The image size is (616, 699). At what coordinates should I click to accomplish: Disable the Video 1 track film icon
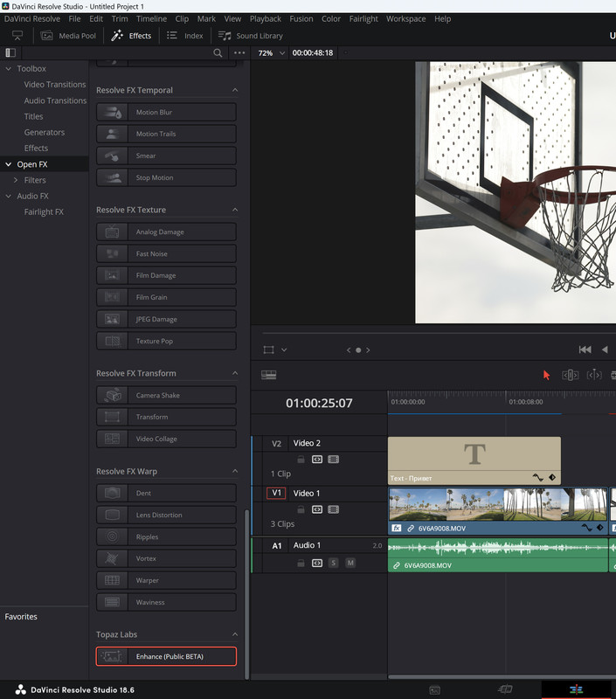click(334, 509)
